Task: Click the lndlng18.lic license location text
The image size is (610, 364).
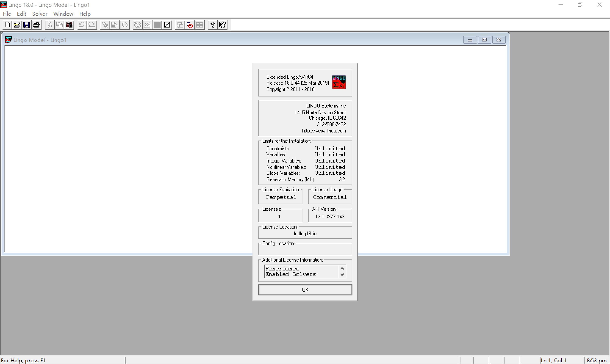Action: 305,234
